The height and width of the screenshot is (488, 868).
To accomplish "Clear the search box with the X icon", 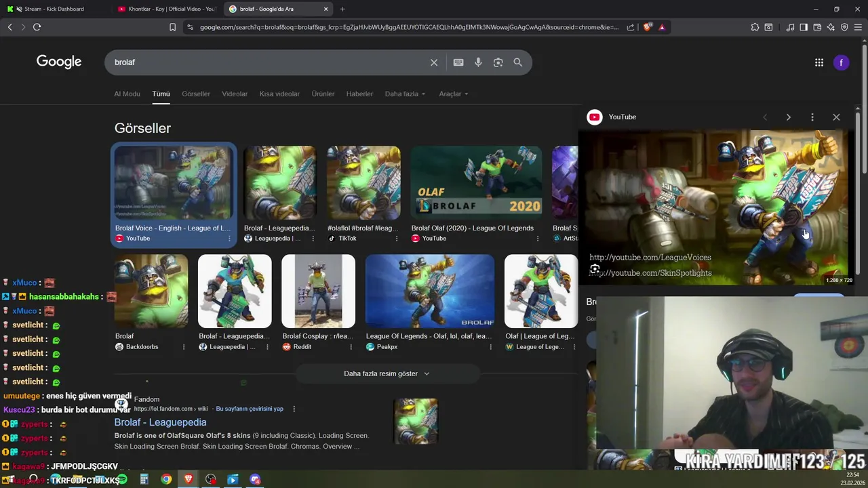I will coord(434,62).
